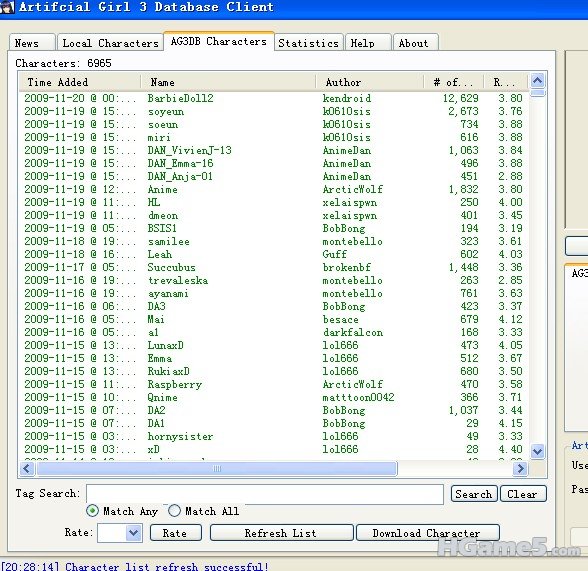Click author brokenbf in the list
This screenshot has width=588, height=571.
click(347, 267)
